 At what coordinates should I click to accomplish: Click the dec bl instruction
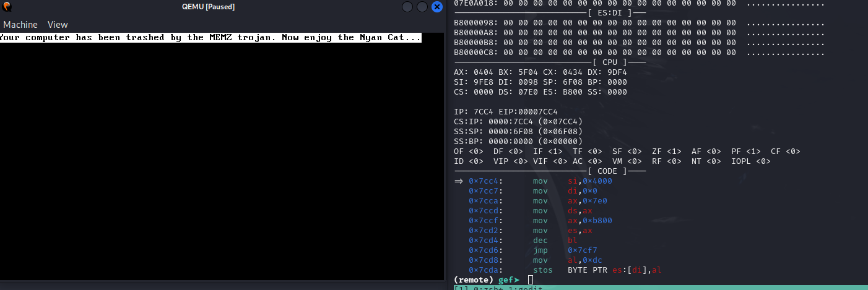pyautogui.click(x=555, y=241)
